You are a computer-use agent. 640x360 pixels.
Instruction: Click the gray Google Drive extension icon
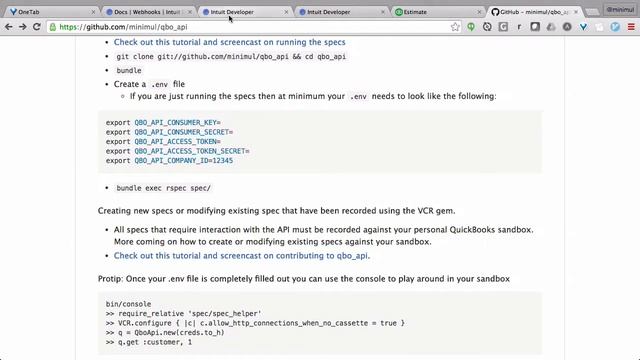click(551, 27)
